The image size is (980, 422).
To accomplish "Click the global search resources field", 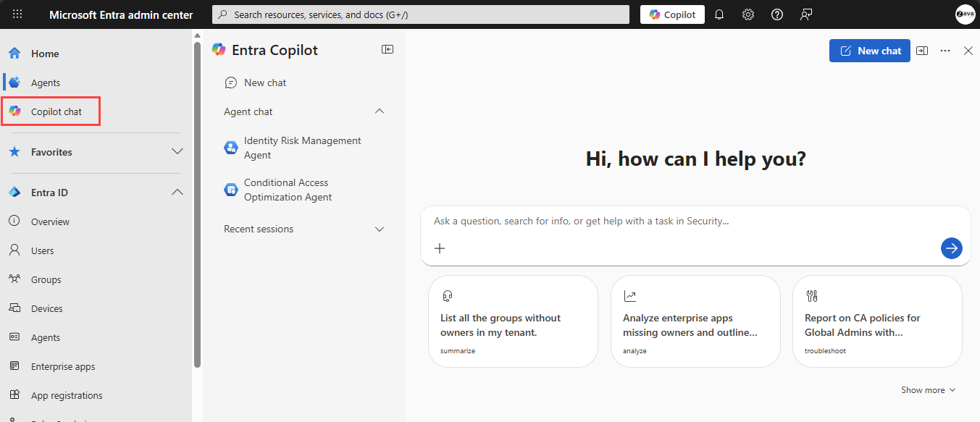I will point(421,14).
